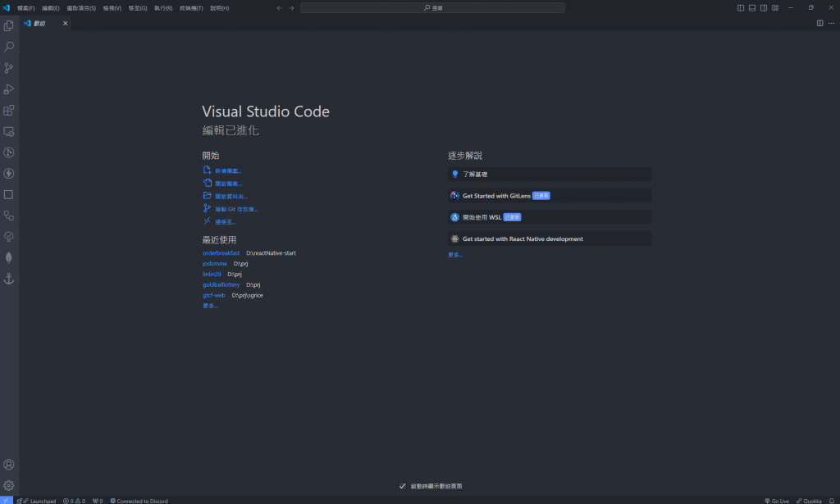
Task: Open the 檢視(V) menu
Action: pyautogui.click(x=112, y=8)
